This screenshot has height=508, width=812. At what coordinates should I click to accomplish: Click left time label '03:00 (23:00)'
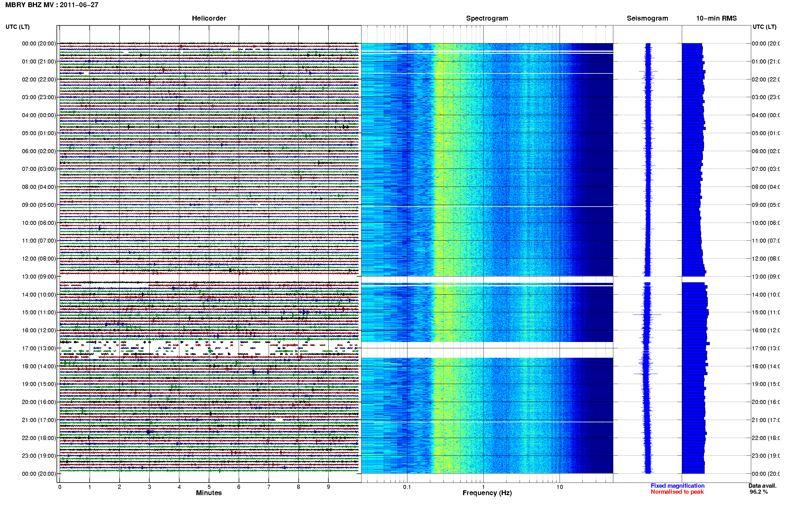39,97
